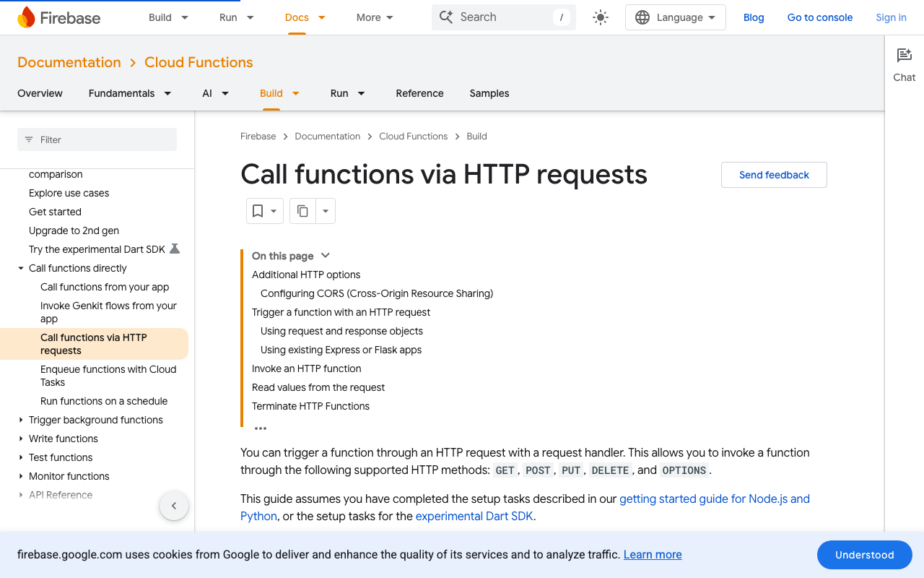
Task: Open the More top menu
Action: 375,17
